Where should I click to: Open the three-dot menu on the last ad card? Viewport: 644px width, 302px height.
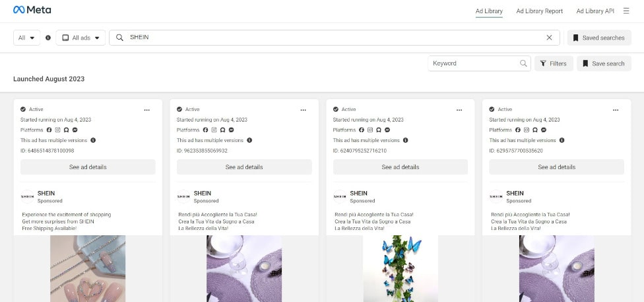pyautogui.click(x=616, y=110)
